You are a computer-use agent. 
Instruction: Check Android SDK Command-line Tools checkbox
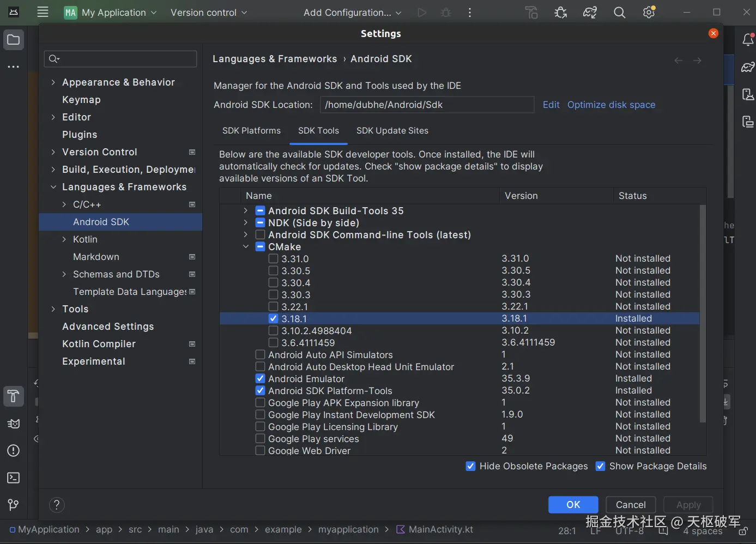coord(260,234)
